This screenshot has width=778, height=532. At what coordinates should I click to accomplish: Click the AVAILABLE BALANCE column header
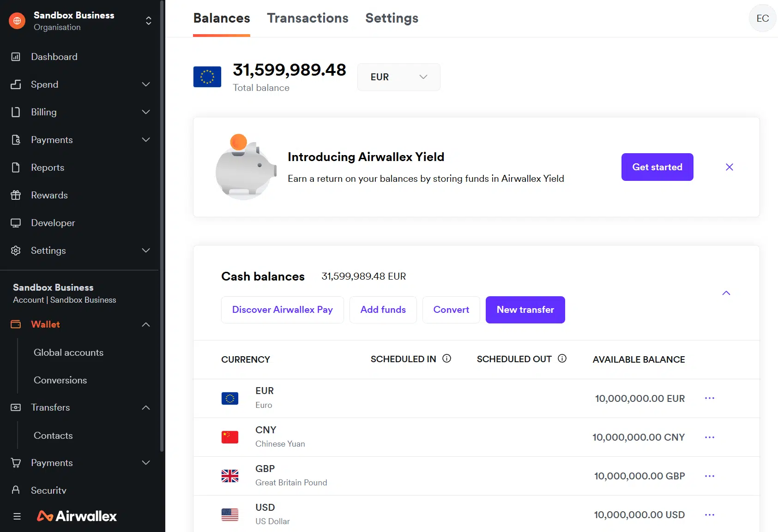point(639,359)
